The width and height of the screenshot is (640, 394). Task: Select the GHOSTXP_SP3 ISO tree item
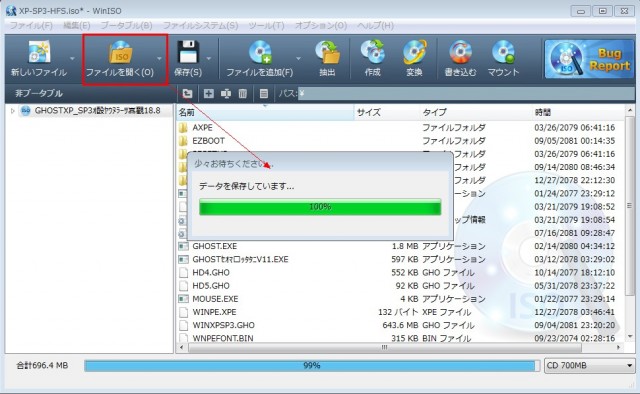(97, 111)
